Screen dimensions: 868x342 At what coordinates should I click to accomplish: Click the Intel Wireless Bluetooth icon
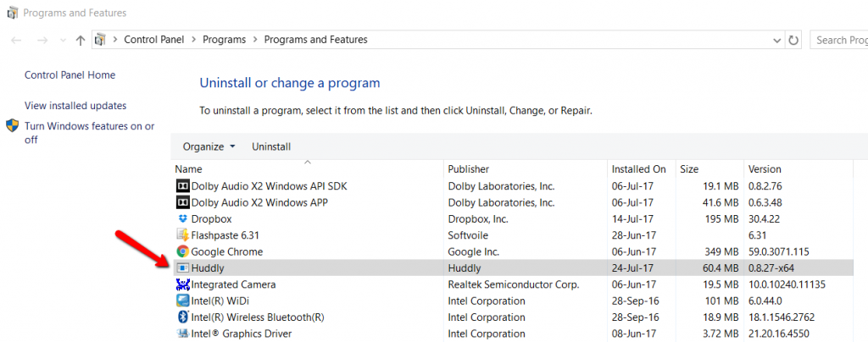click(x=183, y=317)
